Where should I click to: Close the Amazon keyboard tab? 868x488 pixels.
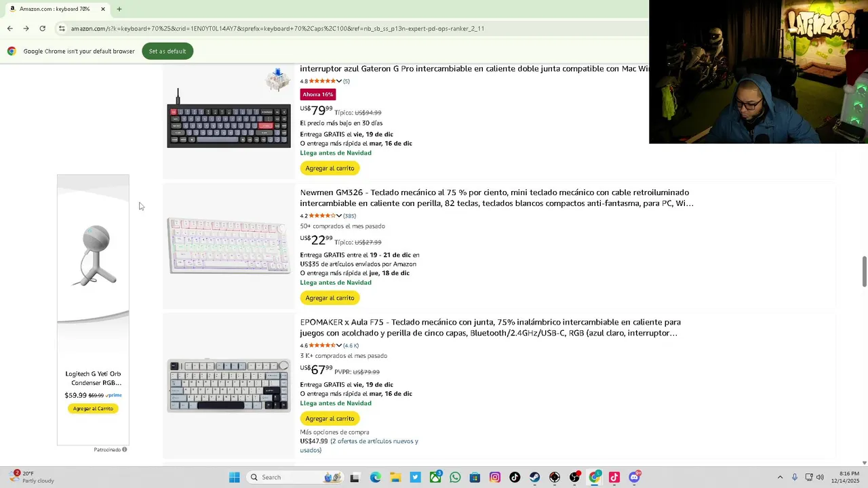(x=103, y=9)
